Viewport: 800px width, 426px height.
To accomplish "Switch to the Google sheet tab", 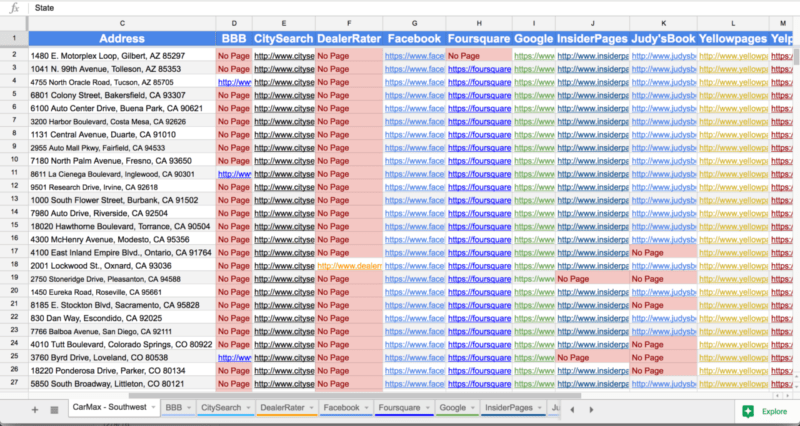I will tap(453, 408).
